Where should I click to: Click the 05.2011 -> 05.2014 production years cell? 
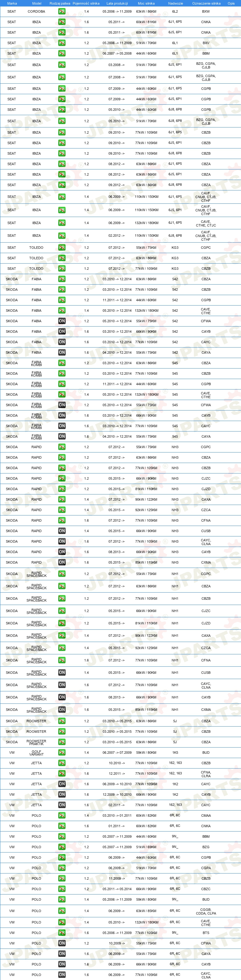click(x=117, y=889)
